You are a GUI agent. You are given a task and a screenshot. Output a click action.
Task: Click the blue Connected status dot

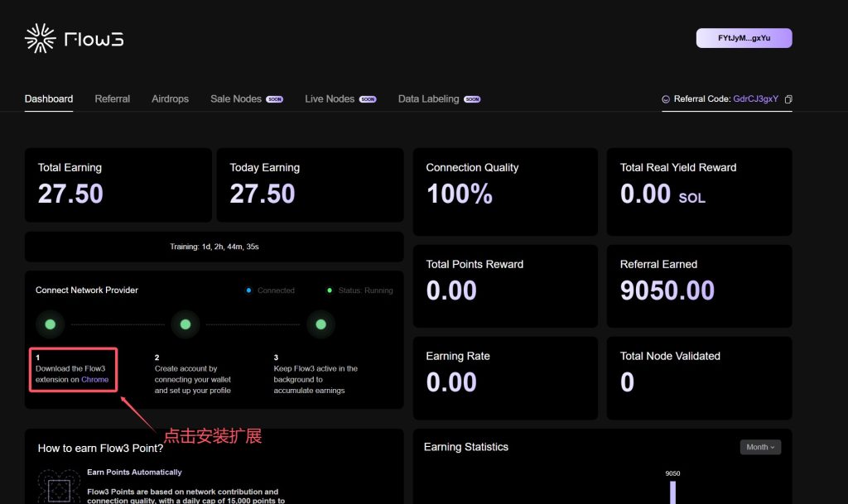tap(248, 290)
